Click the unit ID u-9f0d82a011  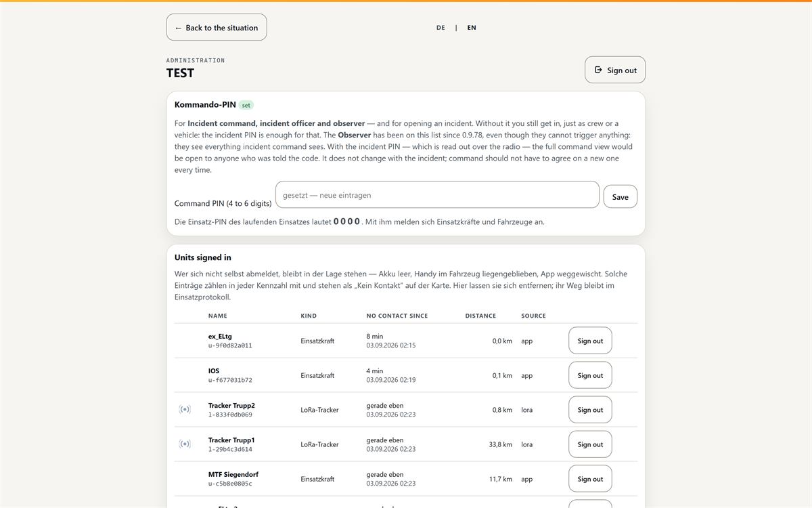(x=230, y=345)
